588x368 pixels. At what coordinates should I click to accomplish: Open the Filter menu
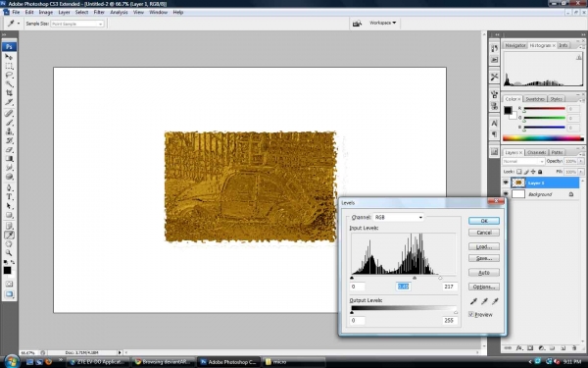(99, 12)
